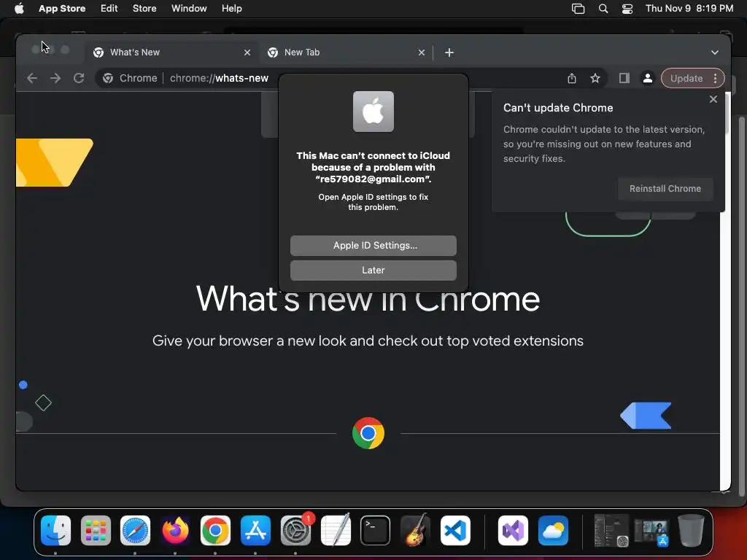
Task: Open Visual Studio from the Dock
Action: click(x=513, y=531)
